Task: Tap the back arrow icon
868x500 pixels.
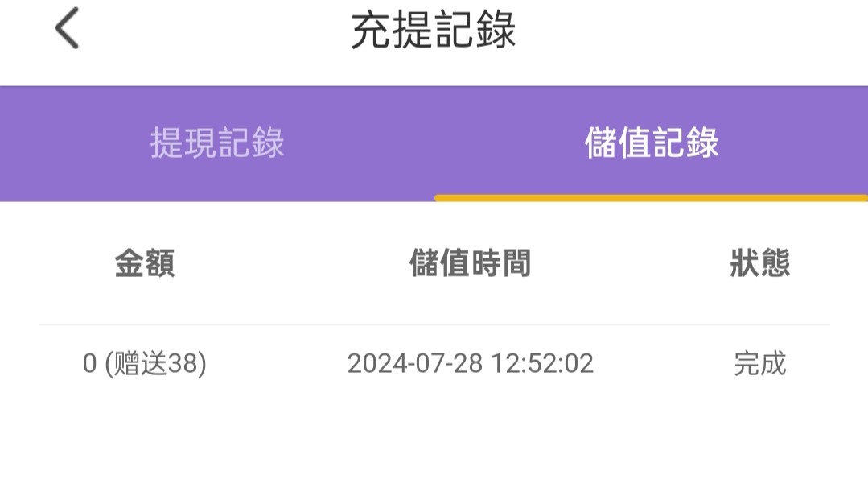Action: click(x=67, y=31)
